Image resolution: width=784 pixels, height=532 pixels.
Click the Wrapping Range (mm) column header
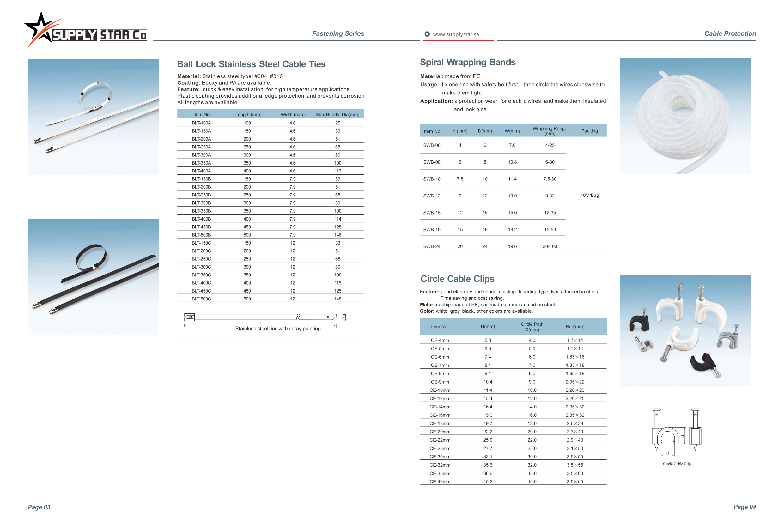click(550, 131)
